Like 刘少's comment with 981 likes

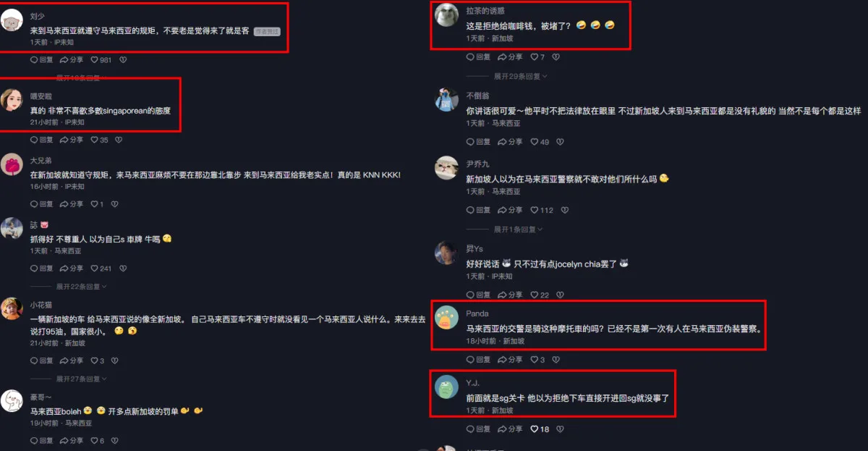[101, 59]
